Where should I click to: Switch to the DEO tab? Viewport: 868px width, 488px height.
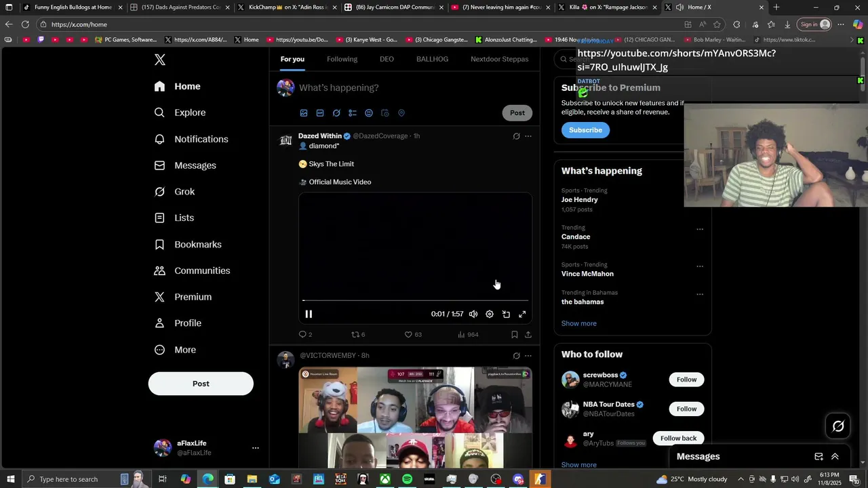(387, 59)
